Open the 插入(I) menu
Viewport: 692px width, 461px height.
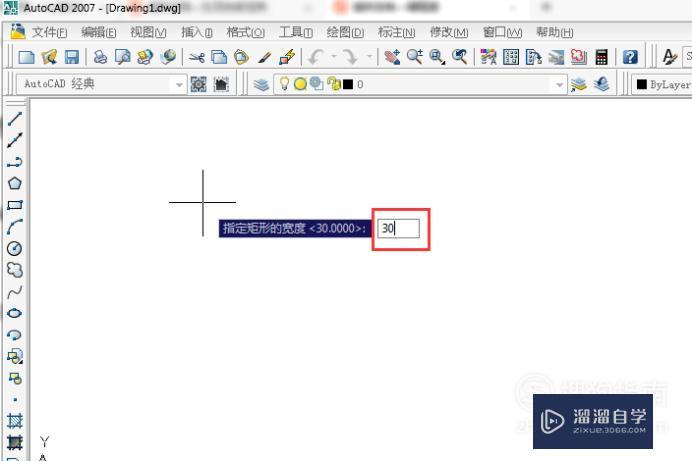point(196,32)
